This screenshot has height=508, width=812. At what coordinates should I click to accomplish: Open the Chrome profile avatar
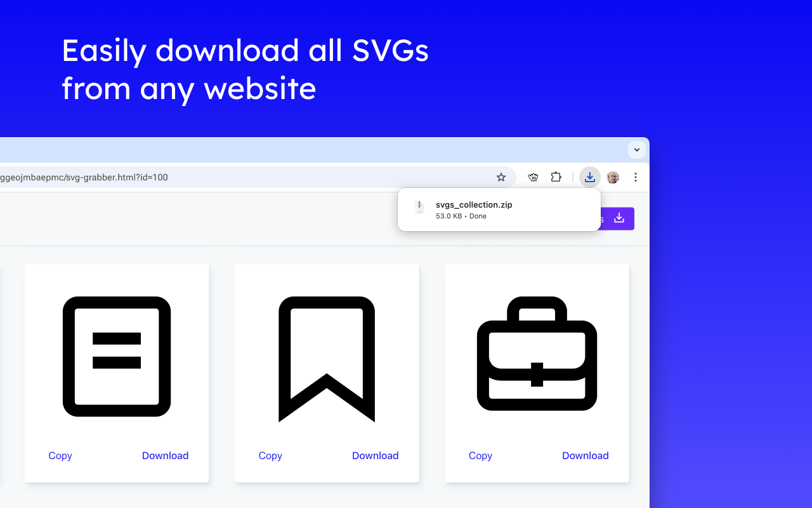pyautogui.click(x=612, y=177)
